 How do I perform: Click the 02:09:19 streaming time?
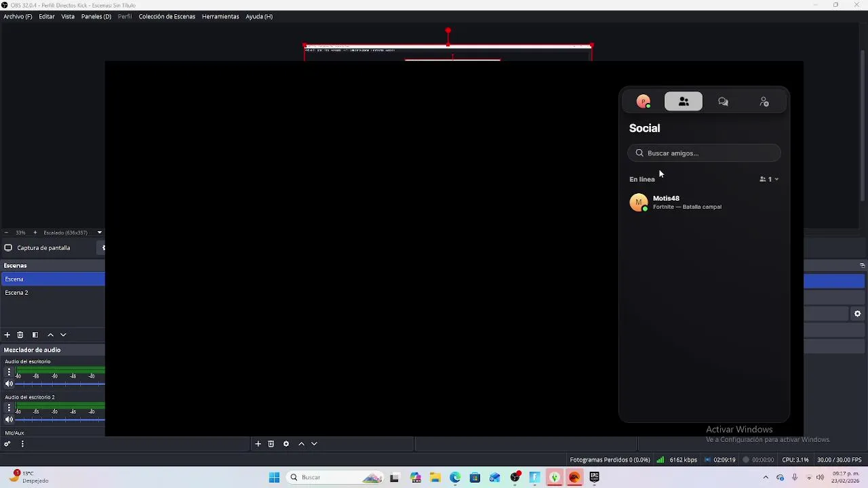tap(720, 460)
